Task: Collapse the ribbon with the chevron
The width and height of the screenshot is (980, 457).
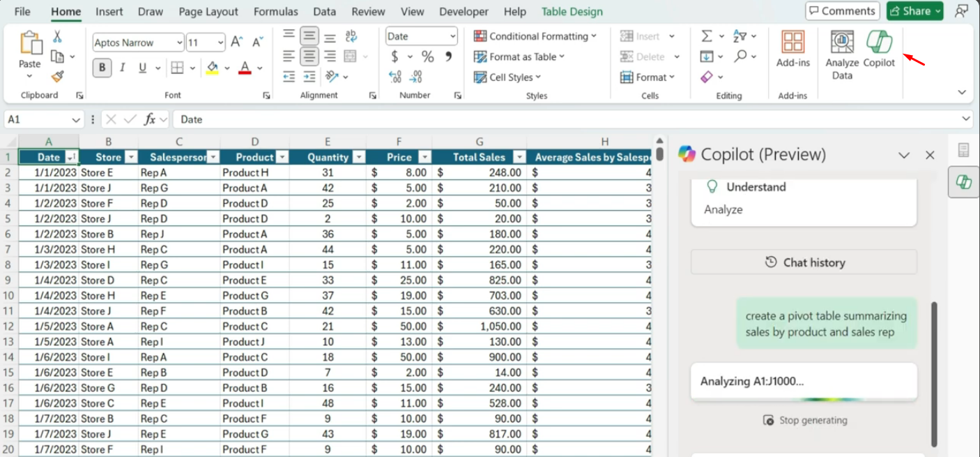Action: (962, 92)
